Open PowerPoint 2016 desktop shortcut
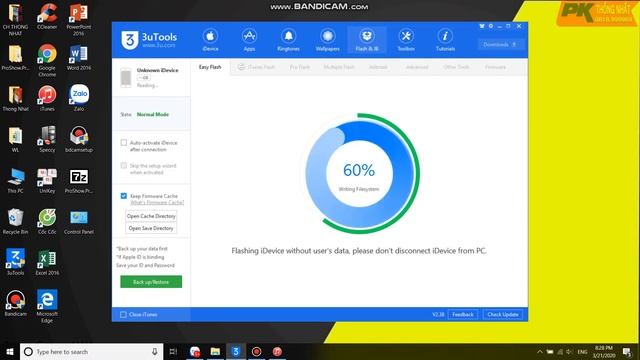This screenshot has height=360, width=640. click(78, 20)
